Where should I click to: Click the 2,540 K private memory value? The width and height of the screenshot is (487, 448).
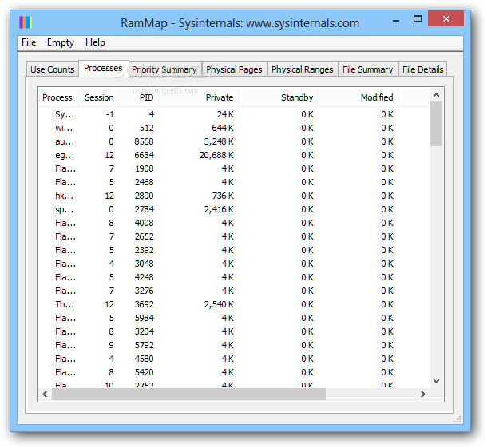click(x=219, y=304)
